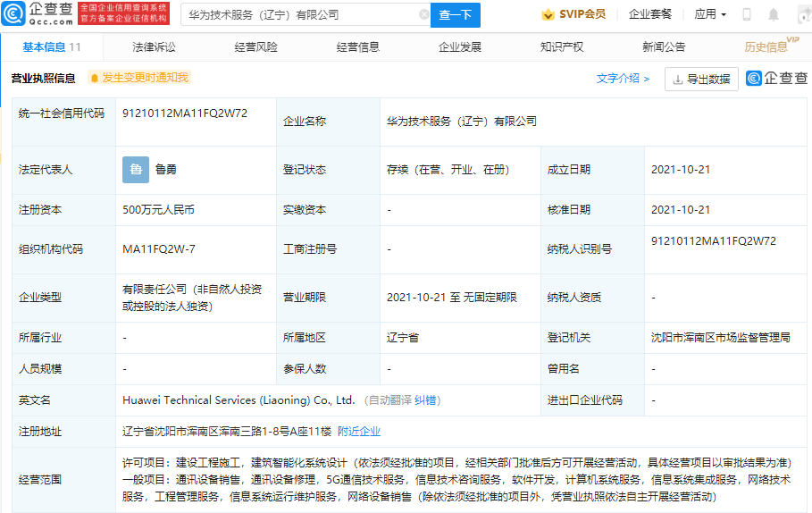
Task: Switch to 历史信息 VIP tab
Action: (x=771, y=46)
